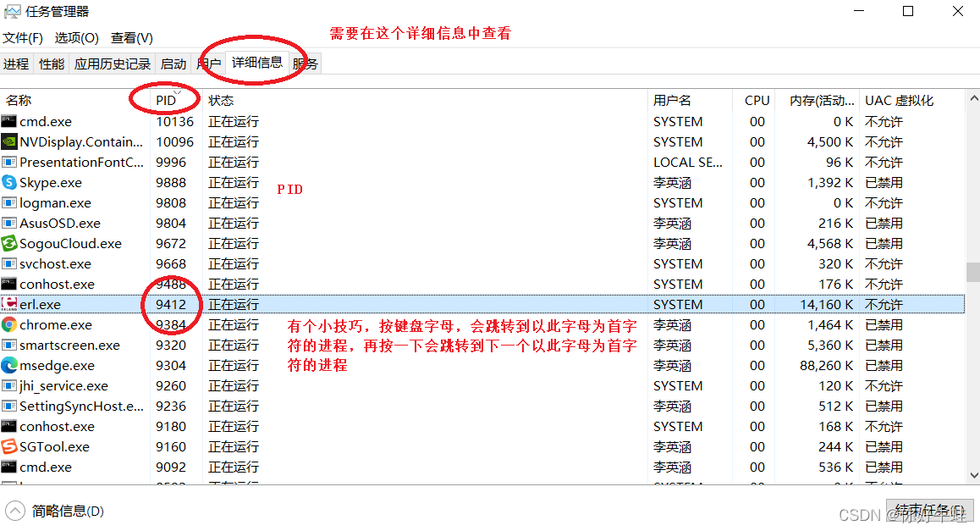Click the scrollbar down arrow
The width and height of the screenshot is (980, 531).
(x=973, y=476)
